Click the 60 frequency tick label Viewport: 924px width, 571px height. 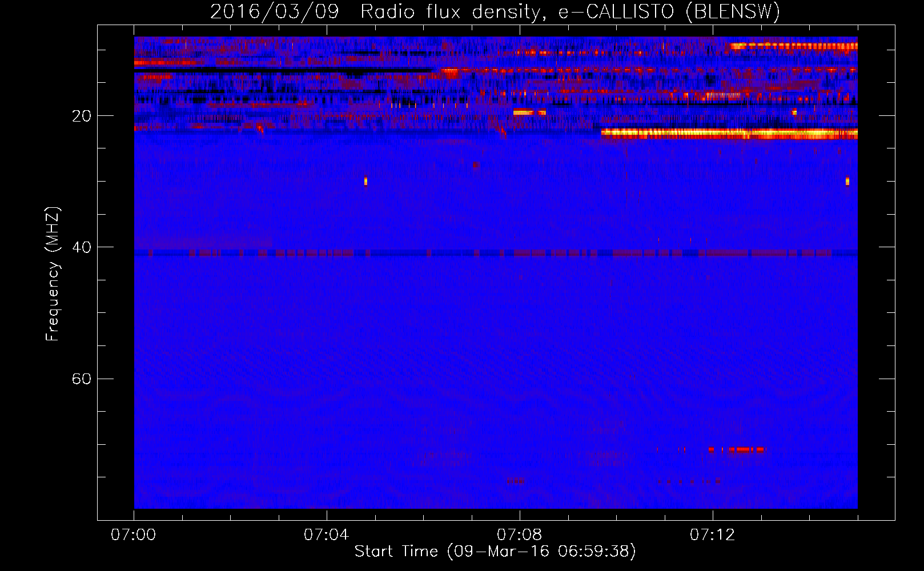pyautogui.click(x=81, y=379)
